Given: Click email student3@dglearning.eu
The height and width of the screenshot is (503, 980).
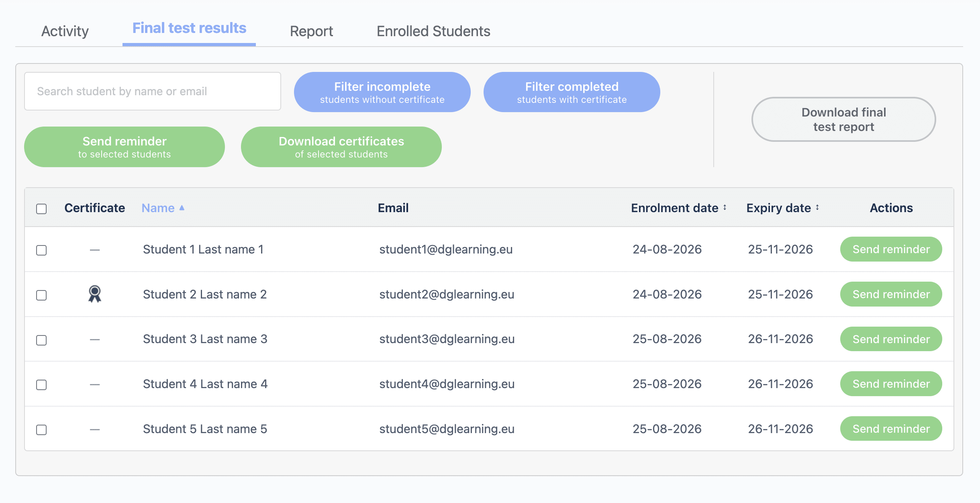Looking at the screenshot, I should [447, 339].
